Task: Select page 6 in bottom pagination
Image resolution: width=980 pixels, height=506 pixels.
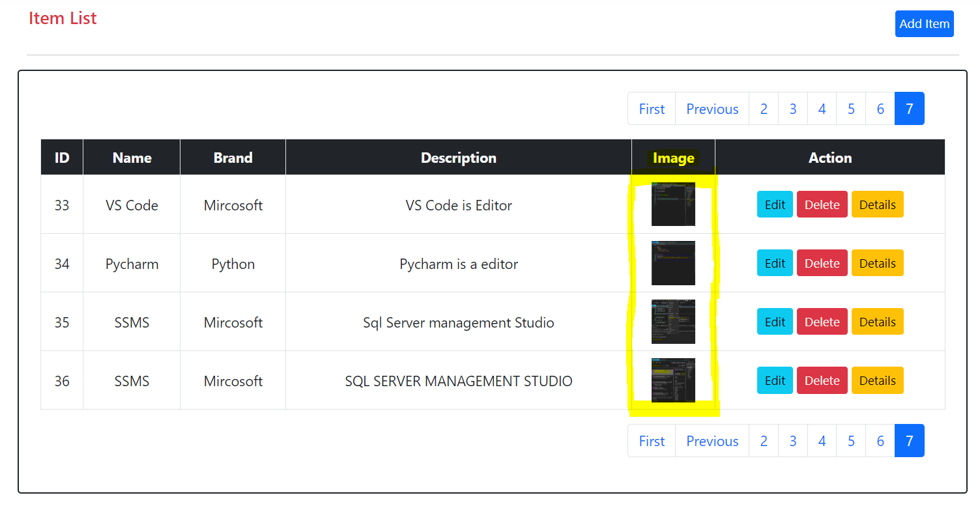Action: tap(880, 441)
